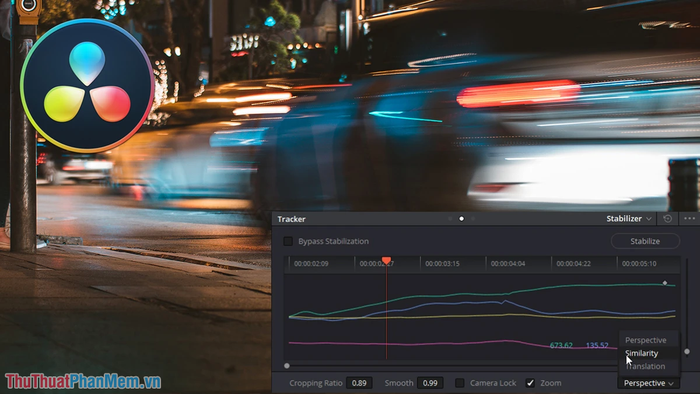Click timecode 00:00:04:04 on the ruler
This screenshot has width=700, height=394.
click(x=508, y=264)
